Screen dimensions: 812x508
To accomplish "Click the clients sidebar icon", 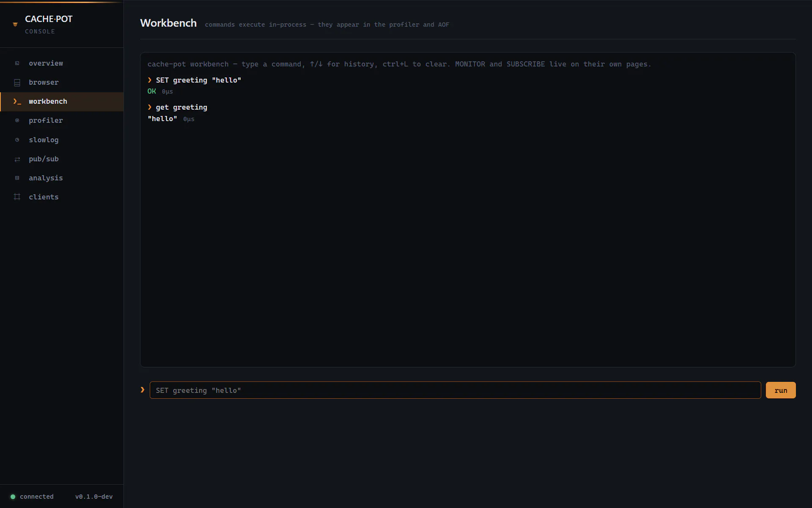I will coord(17,197).
